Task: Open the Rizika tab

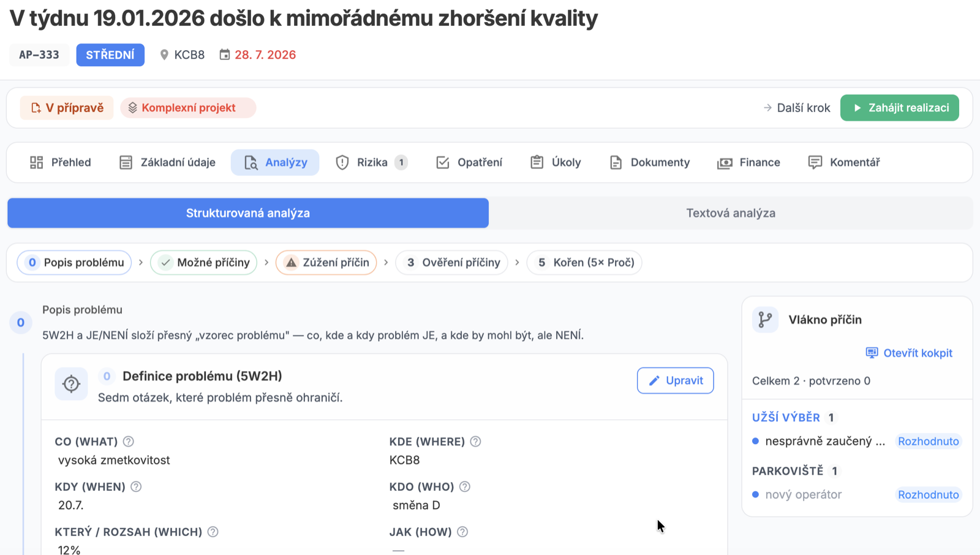Action: click(x=372, y=162)
